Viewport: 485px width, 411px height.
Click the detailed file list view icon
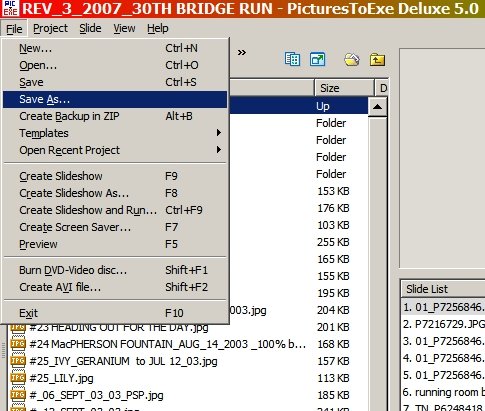(x=292, y=60)
